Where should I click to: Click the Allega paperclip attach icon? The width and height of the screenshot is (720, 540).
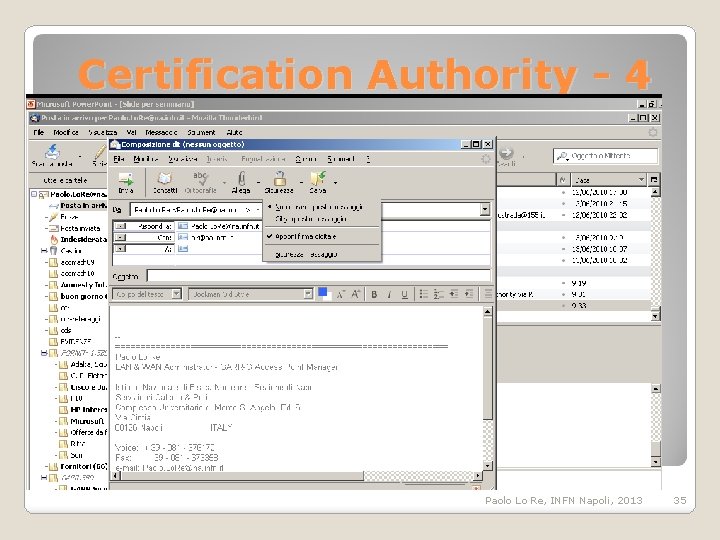click(242, 179)
